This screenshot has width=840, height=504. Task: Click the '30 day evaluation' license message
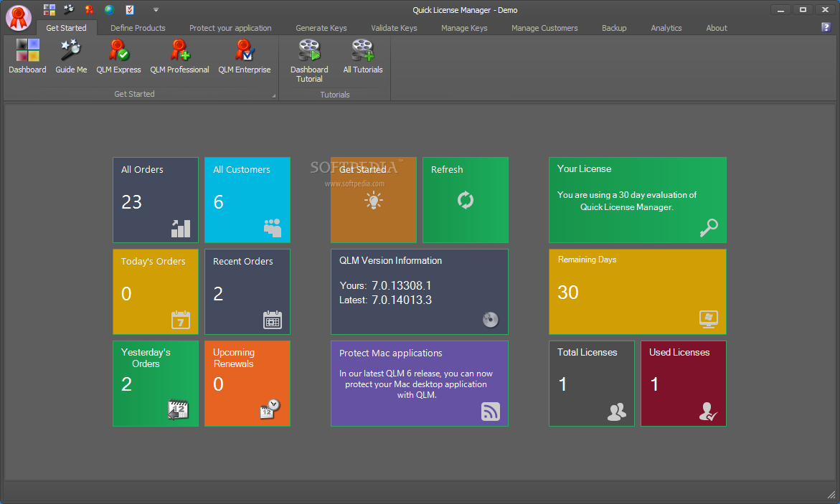(x=627, y=201)
